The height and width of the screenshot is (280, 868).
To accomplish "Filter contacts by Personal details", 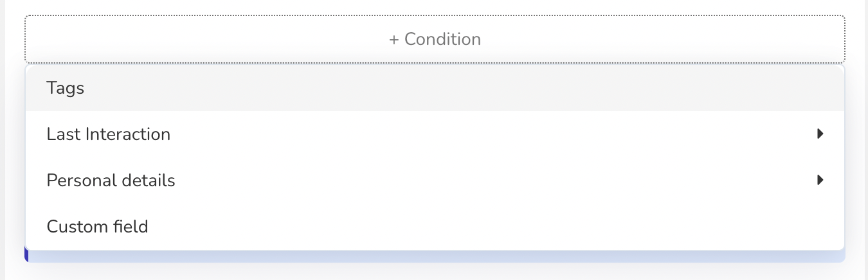I will click(435, 180).
